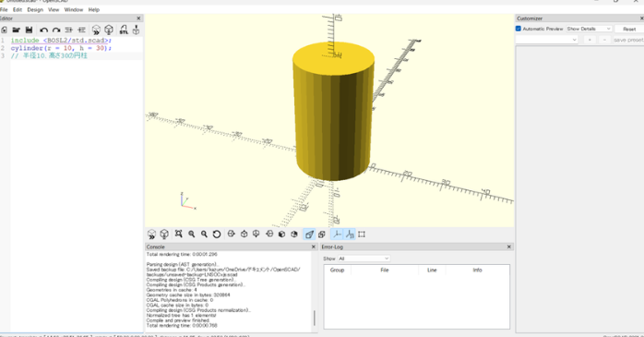The width and height of the screenshot is (644, 337).
Task: Zoom out of the 3D view
Action: pos(204,234)
